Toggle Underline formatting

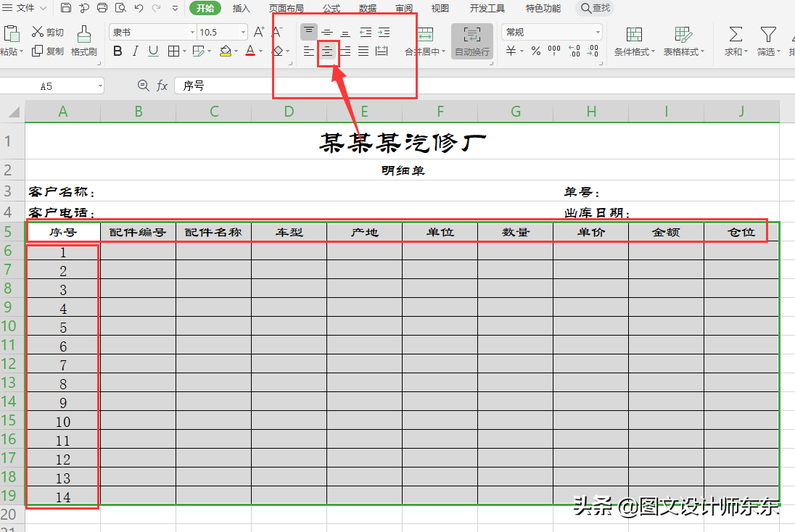tap(153, 51)
